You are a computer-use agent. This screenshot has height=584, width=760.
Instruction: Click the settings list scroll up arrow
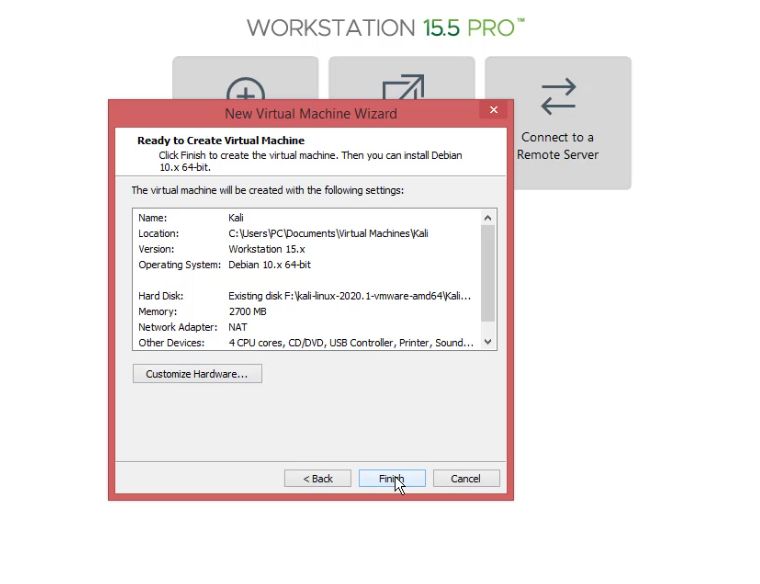488,218
